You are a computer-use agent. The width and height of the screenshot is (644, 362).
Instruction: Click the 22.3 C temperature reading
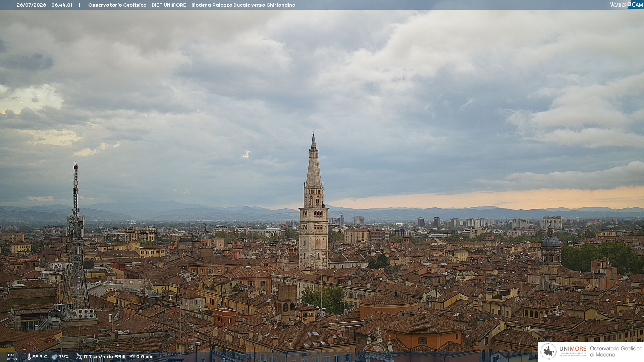pos(40,357)
